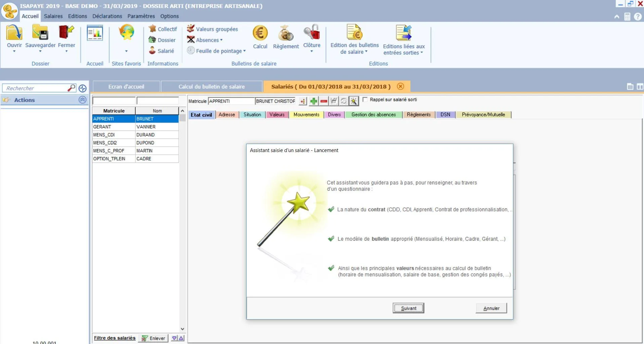Click the Clôture padlock icon

(311, 32)
